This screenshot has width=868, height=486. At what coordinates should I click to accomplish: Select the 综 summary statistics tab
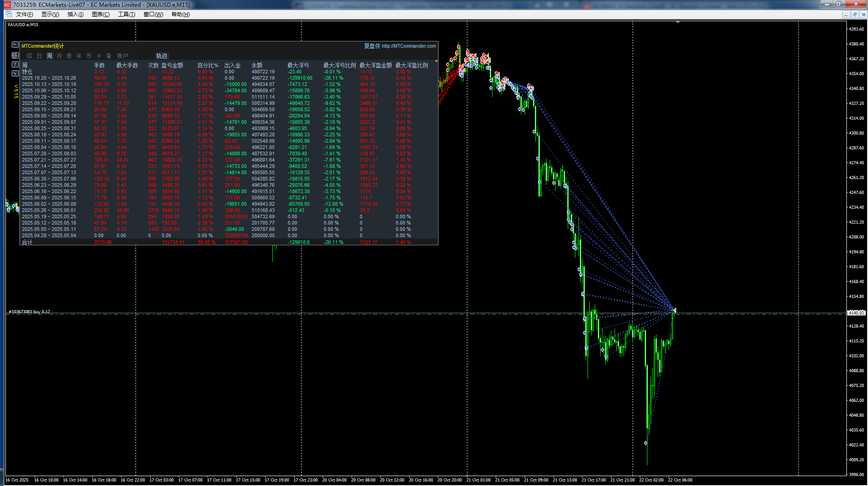(x=30, y=56)
